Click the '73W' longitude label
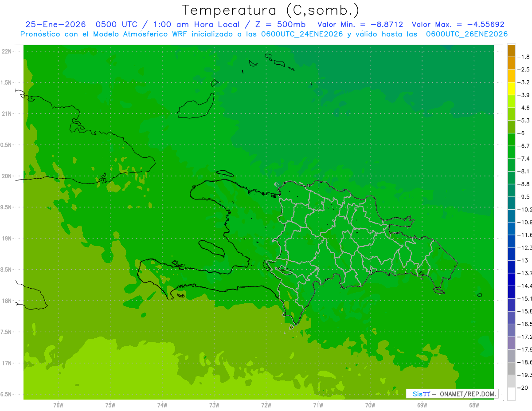Image resolution: width=532 pixels, height=411 pixels. pyautogui.click(x=214, y=405)
